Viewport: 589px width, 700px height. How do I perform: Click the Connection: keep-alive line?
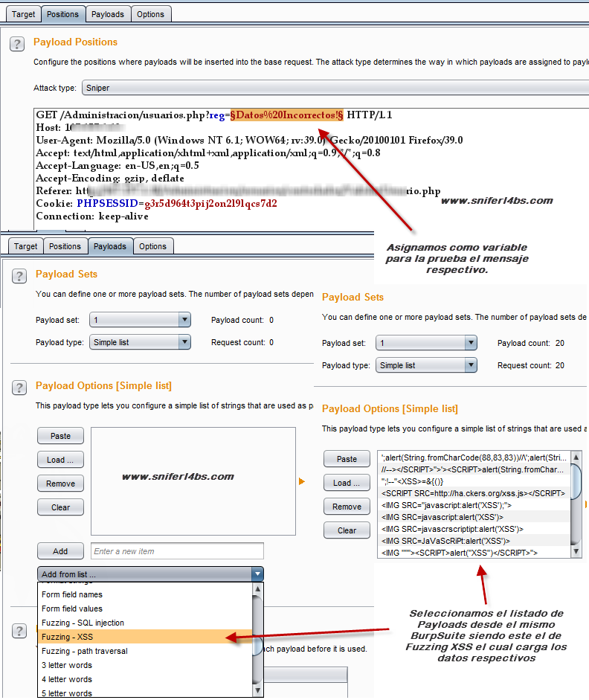(x=92, y=216)
